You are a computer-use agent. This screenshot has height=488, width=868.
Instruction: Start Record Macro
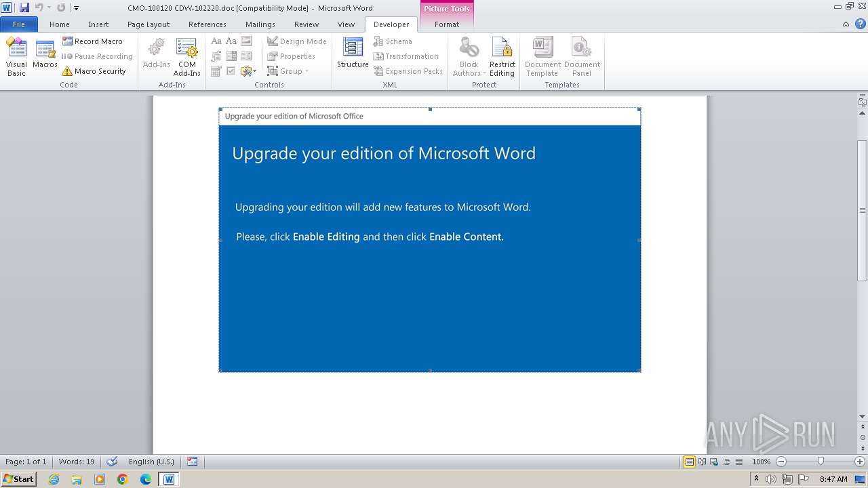tap(92, 41)
